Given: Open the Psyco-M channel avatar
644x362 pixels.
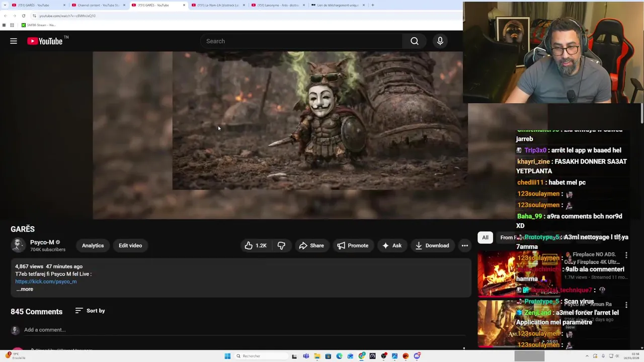Looking at the screenshot, I should (x=18, y=245).
